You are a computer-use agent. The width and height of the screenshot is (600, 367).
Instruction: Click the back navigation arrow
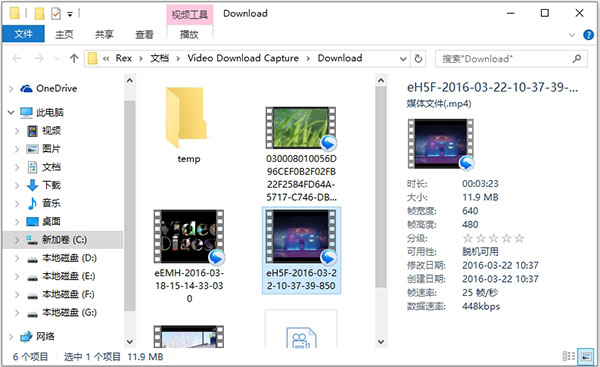17,58
